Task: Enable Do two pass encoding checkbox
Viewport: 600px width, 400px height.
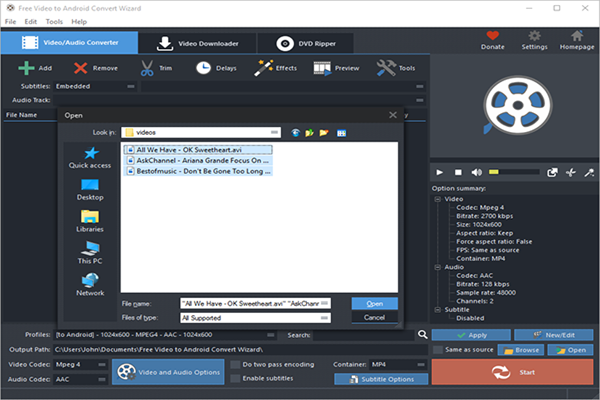Action: pos(234,365)
